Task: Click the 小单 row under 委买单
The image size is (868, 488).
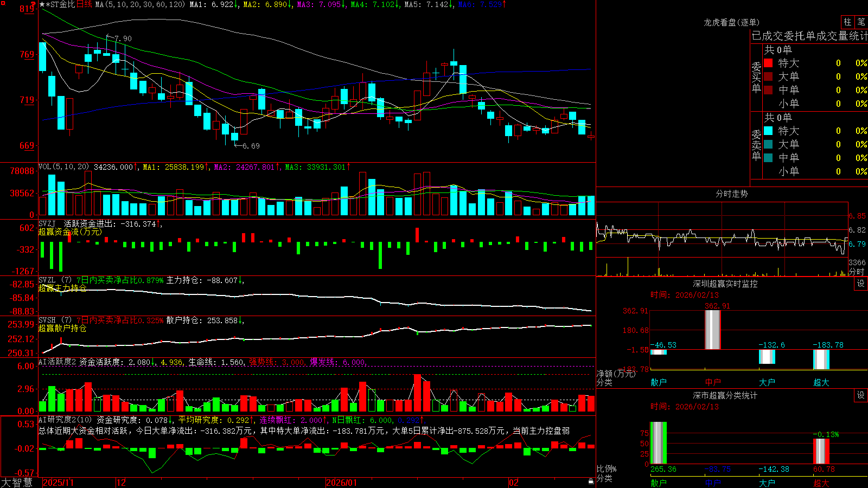Action: click(815, 104)
